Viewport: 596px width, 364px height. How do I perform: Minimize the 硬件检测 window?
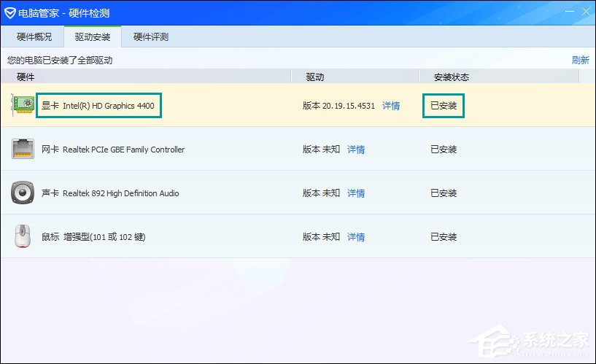coord(570,12)
